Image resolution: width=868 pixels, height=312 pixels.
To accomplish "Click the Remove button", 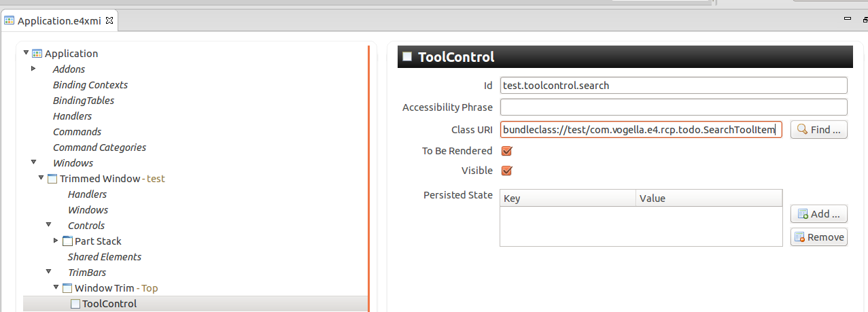I will pyautogui.click(x=818, y=237).
